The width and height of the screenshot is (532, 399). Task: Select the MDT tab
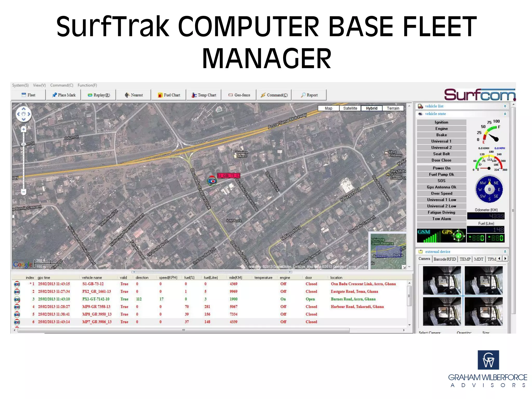point(478,259)
